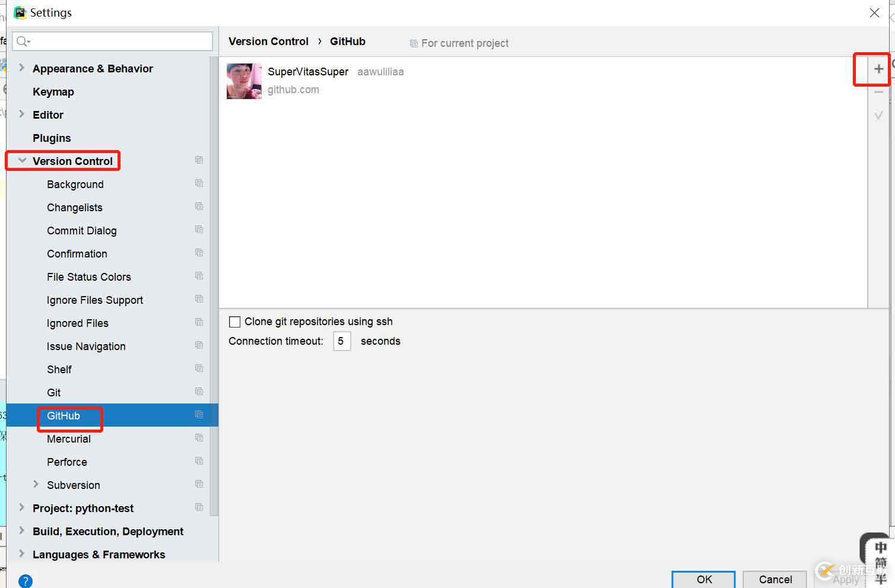Click project-level icon beside Ignored Files
Image resolution: width=895 pixels, height=588 pixels.
click(199, 322)
